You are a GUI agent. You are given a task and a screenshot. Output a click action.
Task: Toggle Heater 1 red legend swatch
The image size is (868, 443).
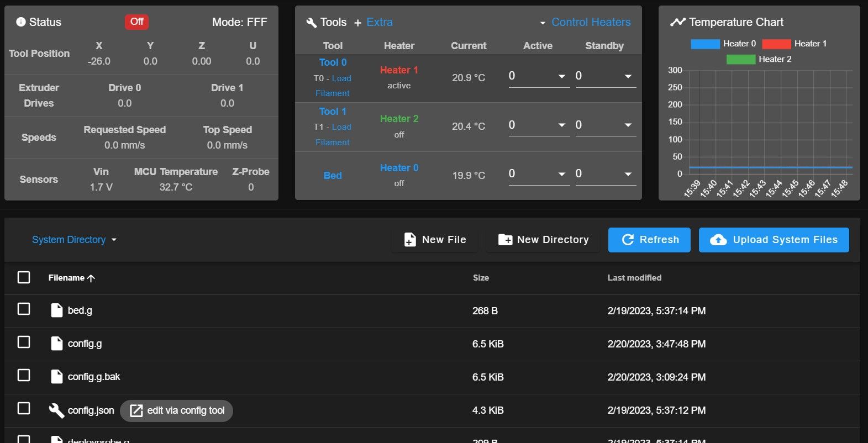(x=776, y=44)
